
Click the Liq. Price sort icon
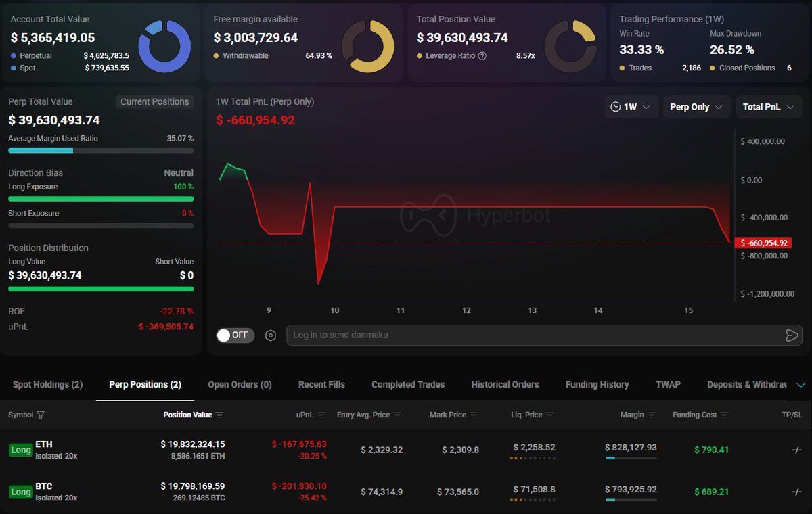tap(549, 415)
